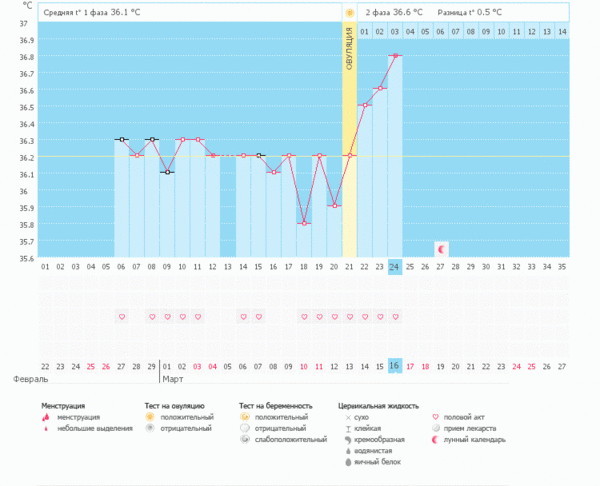Screen dimensions: 600x486
Task: Click the heart icon under cycle day 11
Action: (x=198, y=317)
